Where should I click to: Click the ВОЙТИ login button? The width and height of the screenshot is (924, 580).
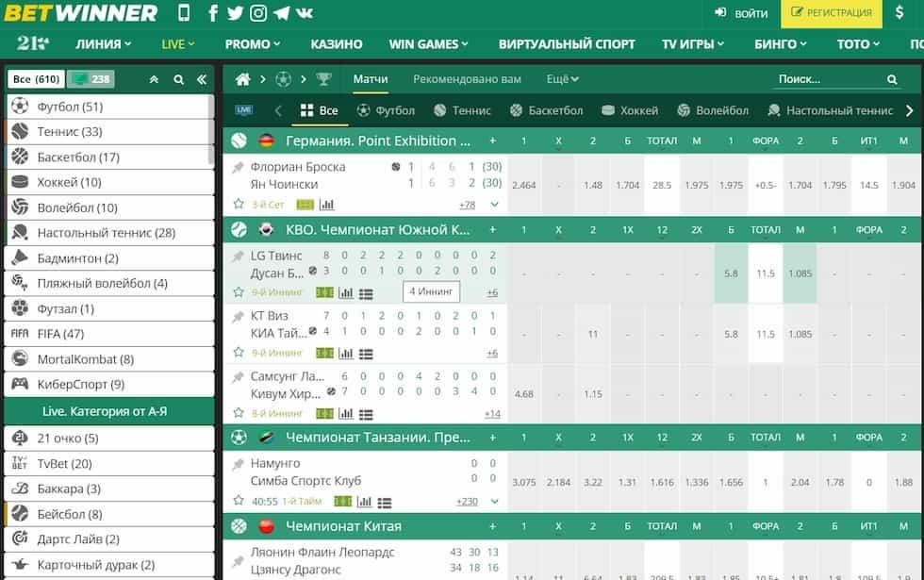(x=741, y=13)
